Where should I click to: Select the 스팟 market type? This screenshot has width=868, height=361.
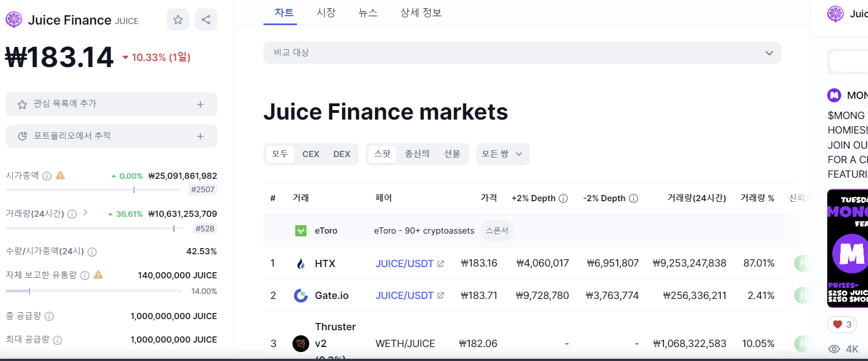pos(382,154)
